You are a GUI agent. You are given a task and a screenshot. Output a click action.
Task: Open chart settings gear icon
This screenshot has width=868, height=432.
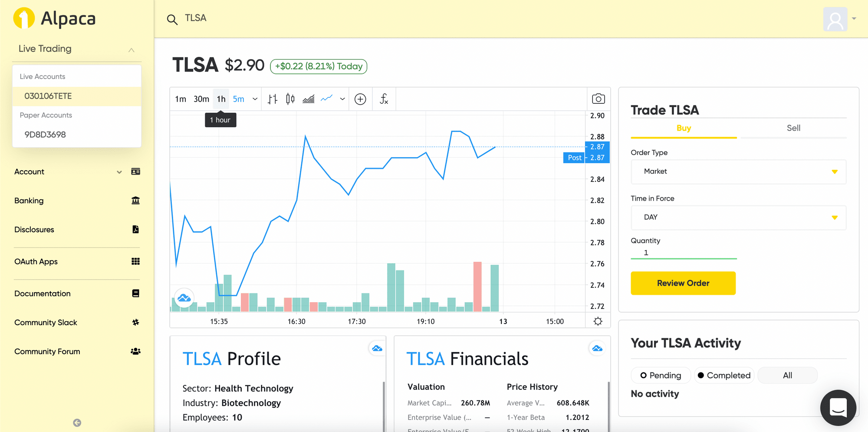pyautogui.click(x=598, y=321)
